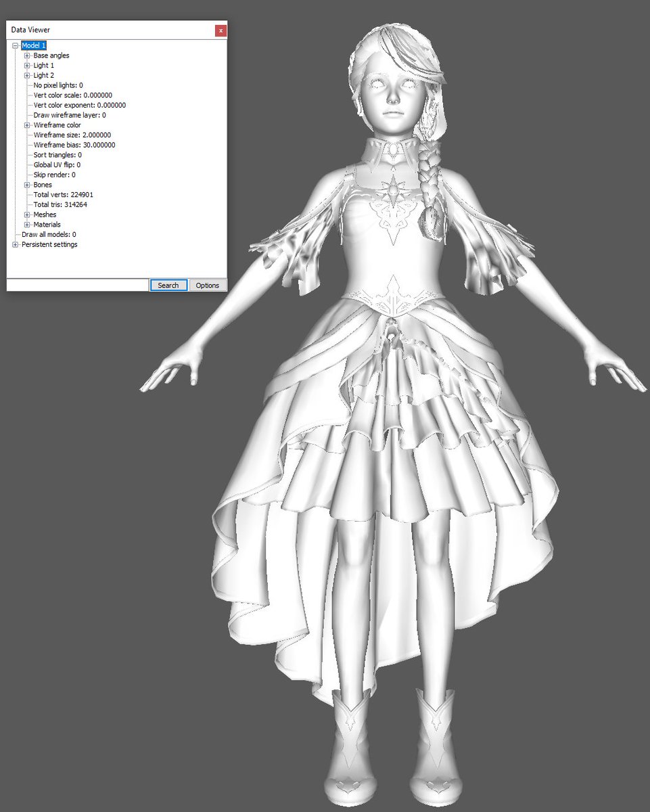Select the No pixel lights entry

pos(58,85)
